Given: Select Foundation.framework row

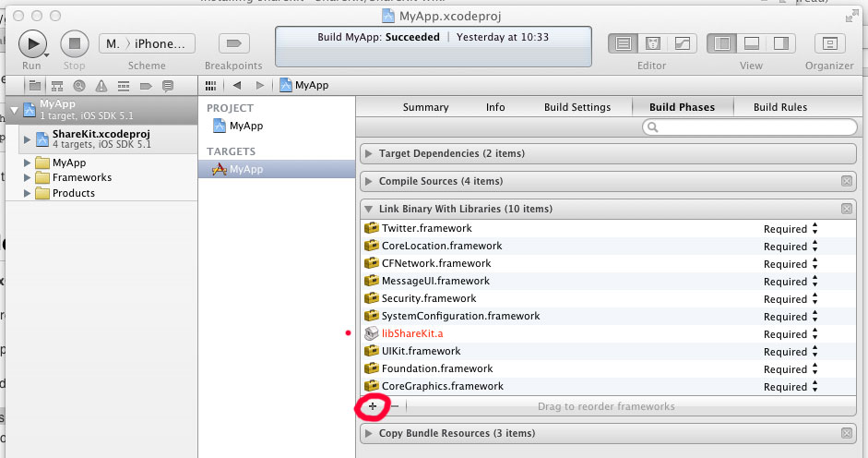Looking at the screenshot, I should click(608, 368).
